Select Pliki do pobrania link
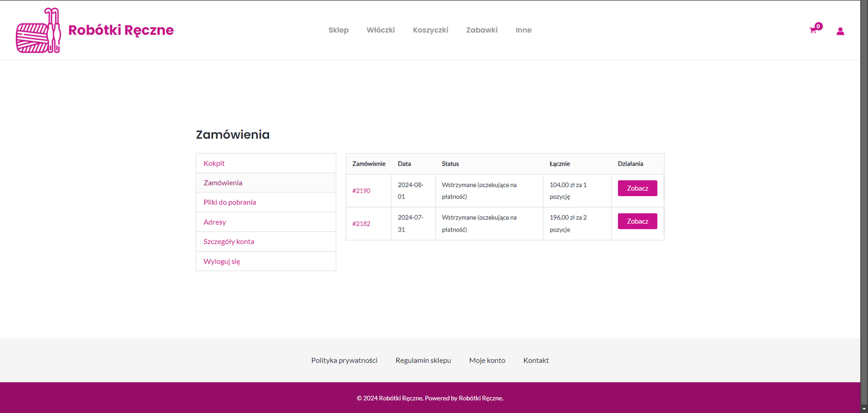868x413 pixels. tap(229, 202)
